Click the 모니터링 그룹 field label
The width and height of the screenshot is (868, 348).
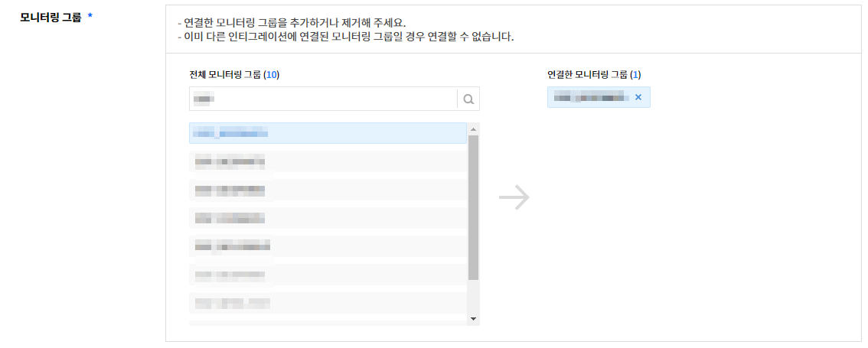(51, 16)
